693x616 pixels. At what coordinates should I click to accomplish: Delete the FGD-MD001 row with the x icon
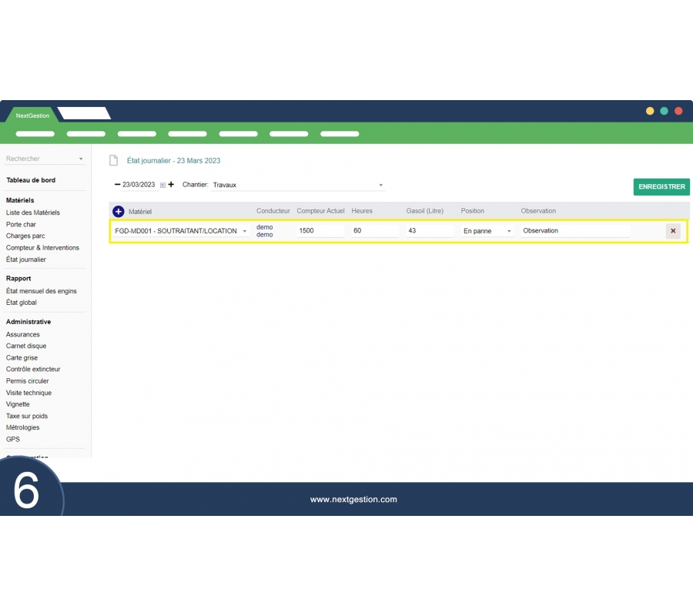[673, 231]
